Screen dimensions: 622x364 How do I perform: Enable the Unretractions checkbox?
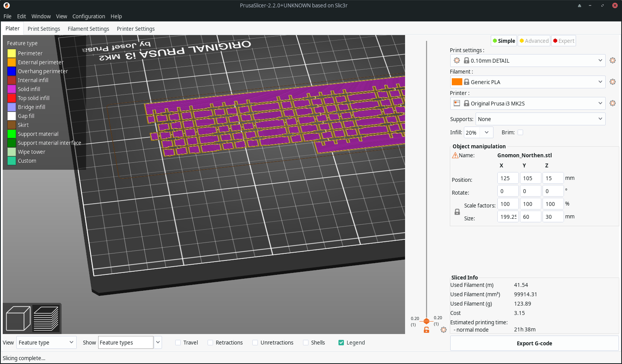(255, 343)
